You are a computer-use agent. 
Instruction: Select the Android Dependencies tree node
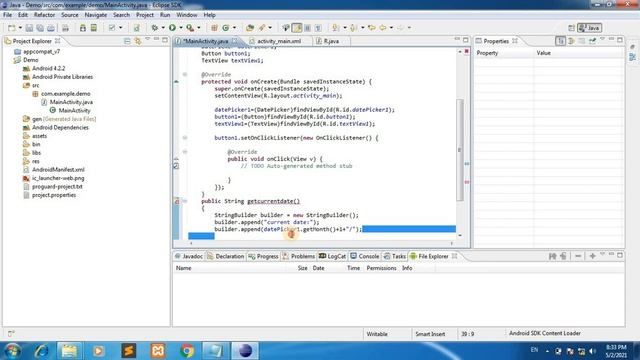(x=60, y=127)
